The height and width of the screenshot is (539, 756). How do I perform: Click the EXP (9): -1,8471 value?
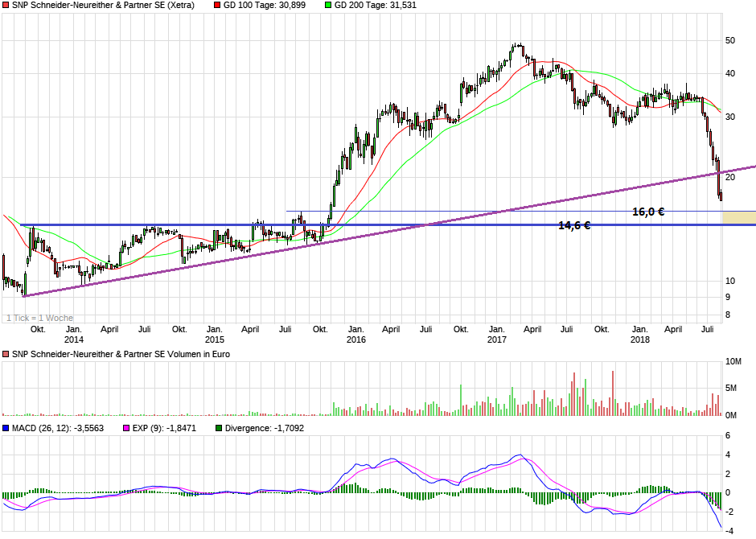point(164,428)
